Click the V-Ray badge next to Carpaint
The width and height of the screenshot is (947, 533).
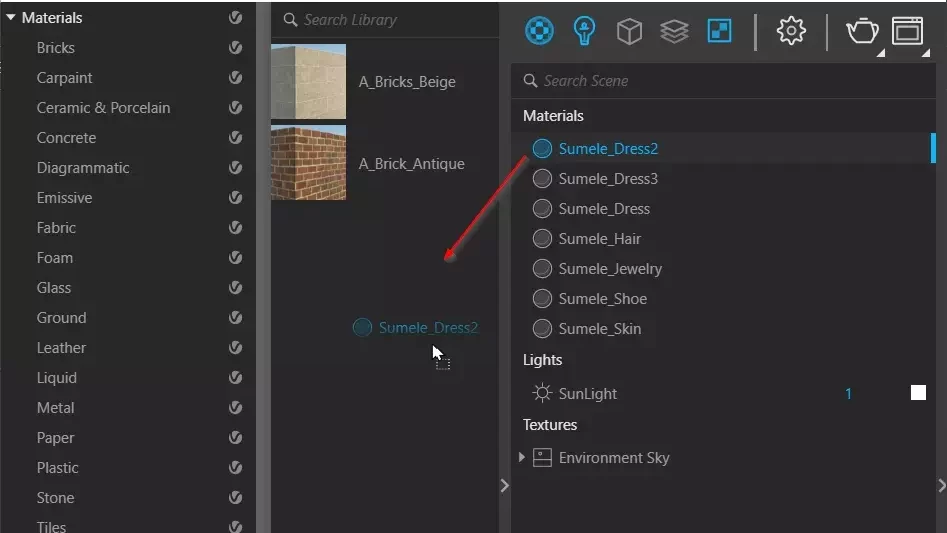coord(236,78)
